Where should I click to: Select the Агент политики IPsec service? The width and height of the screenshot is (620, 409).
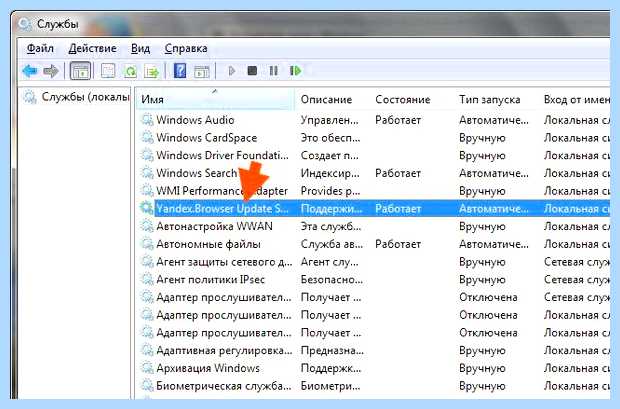tap(210, 280)
